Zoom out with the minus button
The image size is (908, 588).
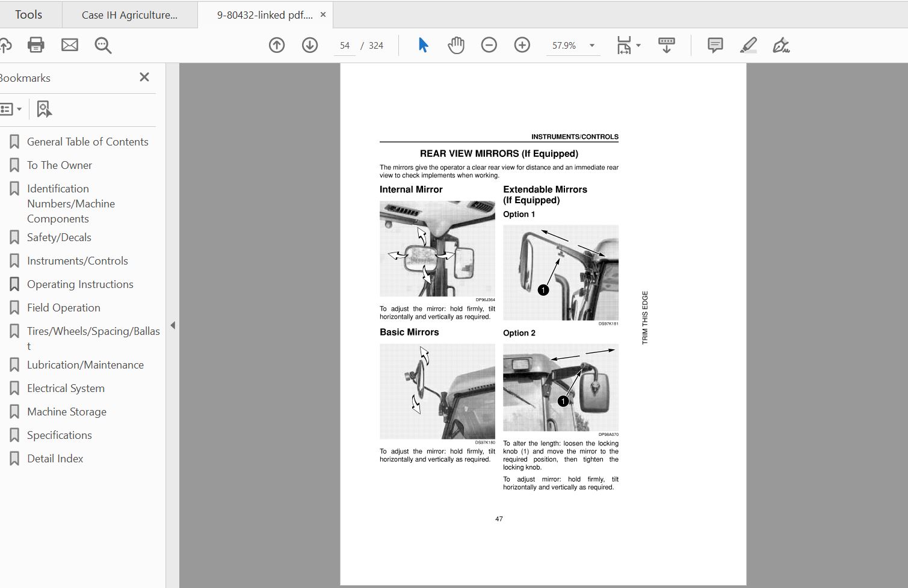coord(489,45)
